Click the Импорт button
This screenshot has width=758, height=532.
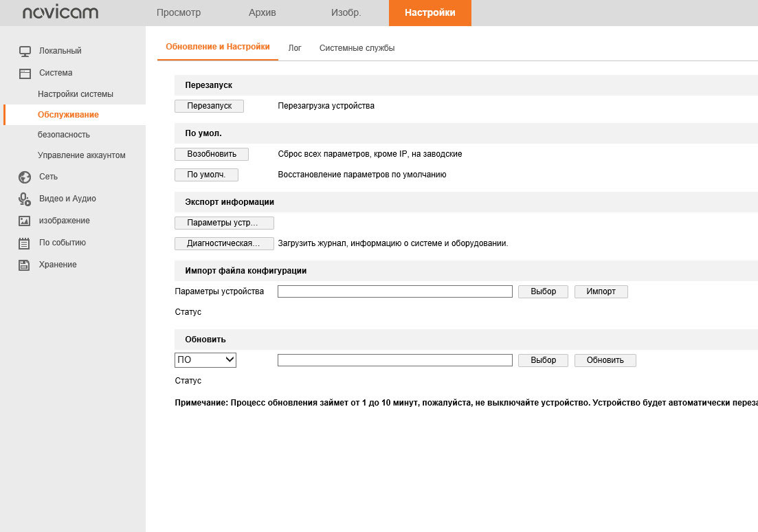[x=601, y=291]
